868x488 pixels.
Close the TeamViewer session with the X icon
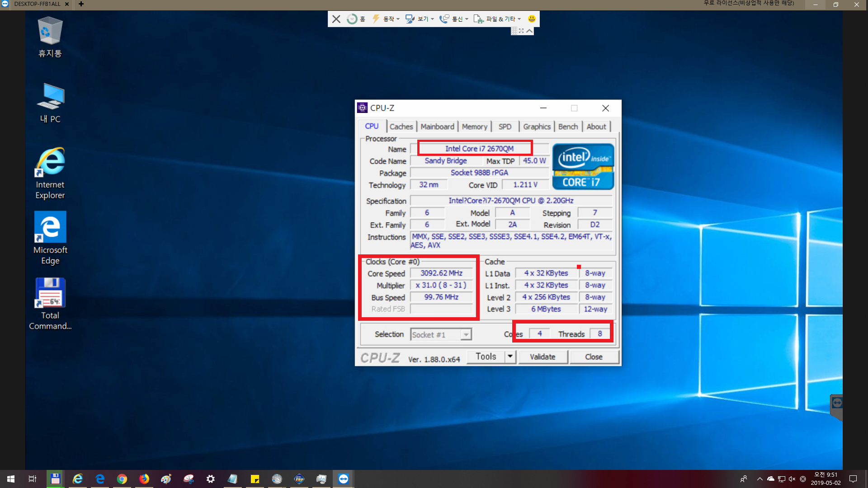[x=336, y=19]
